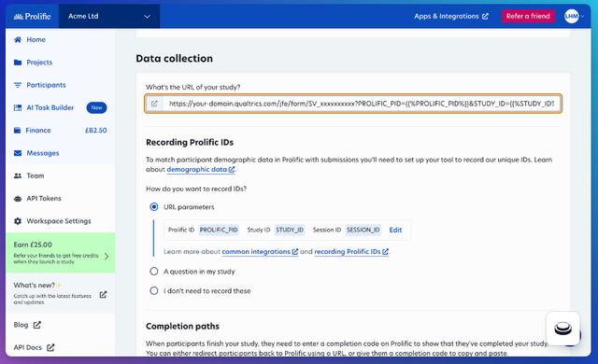
Task: Expand the Earn £25.00 referral chevron
Action: [107, 257]
